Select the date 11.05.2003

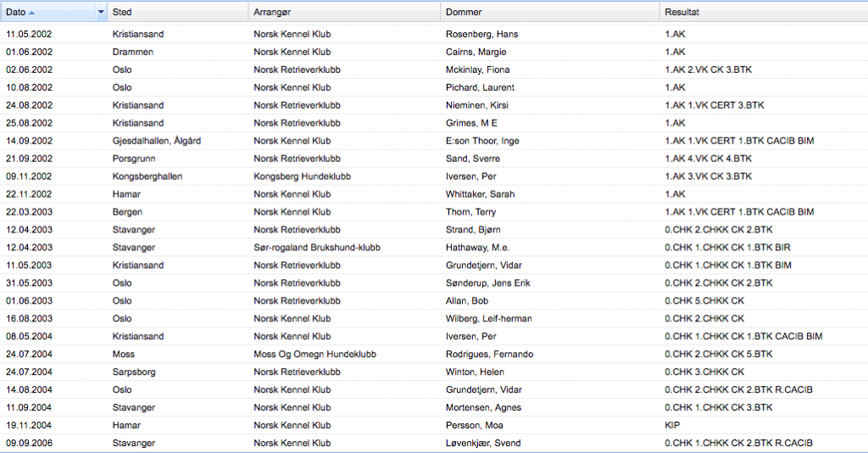[x=29, y=265]
